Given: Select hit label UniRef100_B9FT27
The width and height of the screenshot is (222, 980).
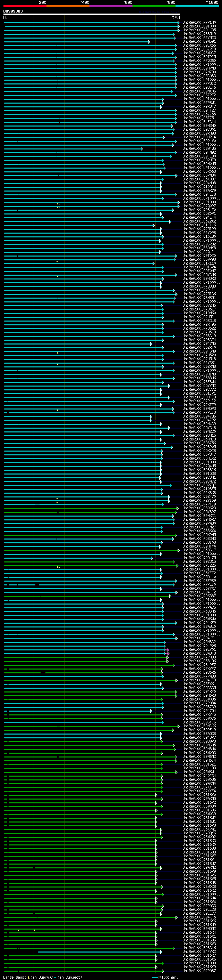Looking at the screenshot, I should pyautogui.click(x=199, y=110).
